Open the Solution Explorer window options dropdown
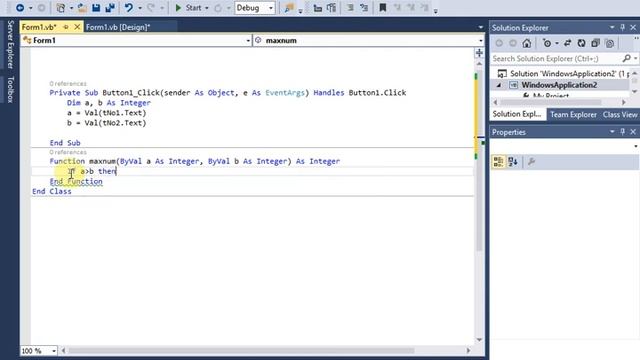This screenshot has width=640, height=360. (612, 27)
